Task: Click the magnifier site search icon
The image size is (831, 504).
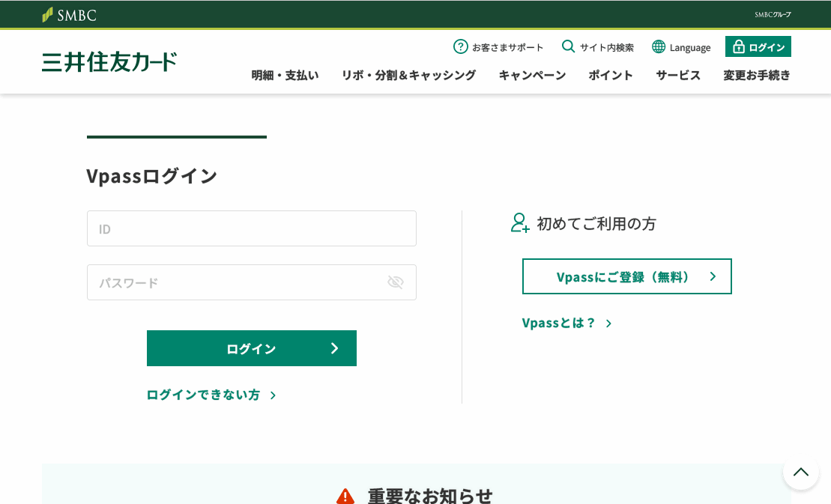Action: [x=568, y=46]
